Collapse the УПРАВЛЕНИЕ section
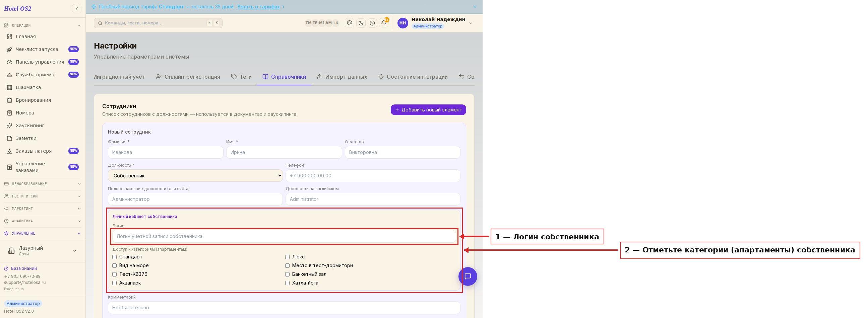 [43, 234]
